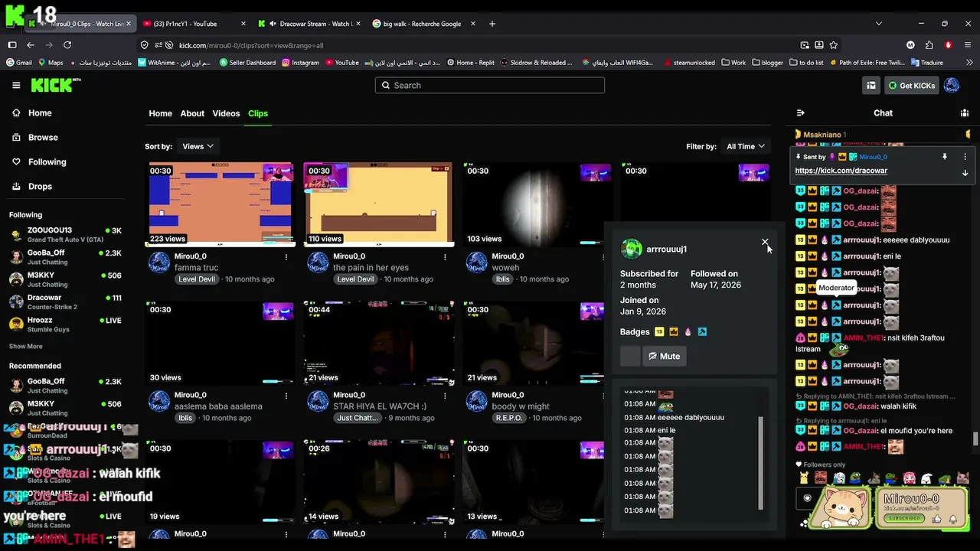Open the hamburger sidebar menu
Image resolution: width=980 pixels, height=551 pixels.
pyautogui.click(x=16, y=85)
